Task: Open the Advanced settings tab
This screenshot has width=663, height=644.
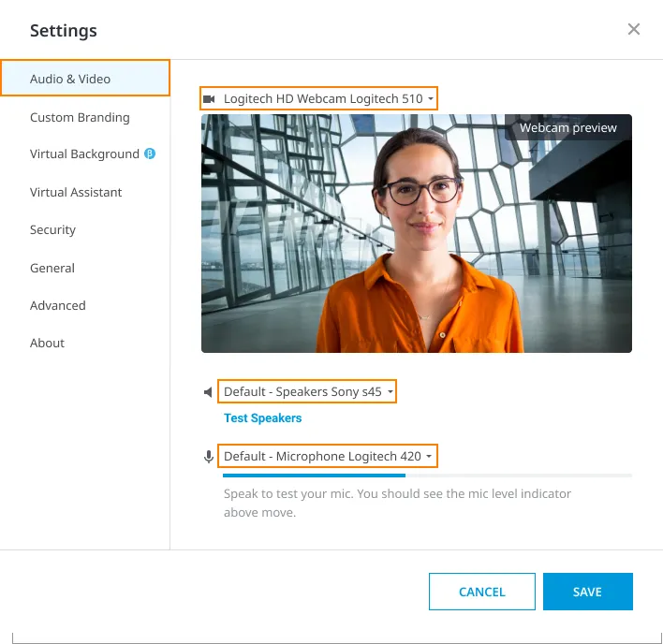Action: click(58, 305)
